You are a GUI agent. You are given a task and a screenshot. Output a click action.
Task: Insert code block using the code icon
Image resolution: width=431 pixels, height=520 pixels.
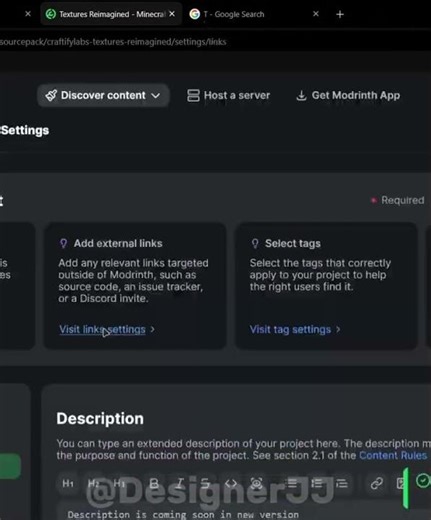click(231, 483)
